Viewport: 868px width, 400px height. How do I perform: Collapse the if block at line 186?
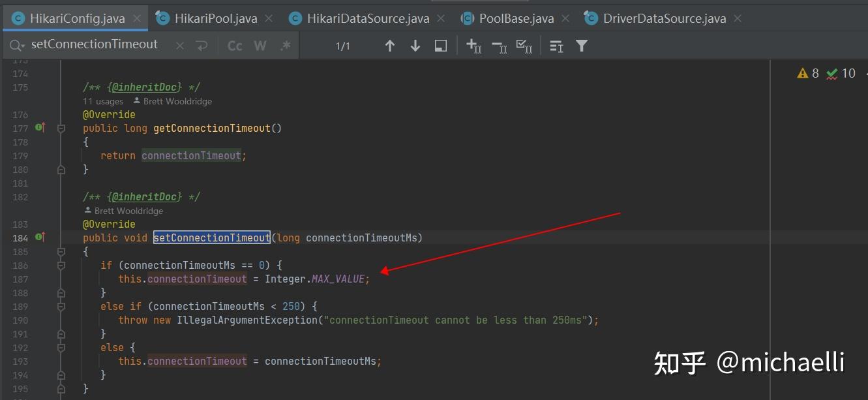[60, 265]
